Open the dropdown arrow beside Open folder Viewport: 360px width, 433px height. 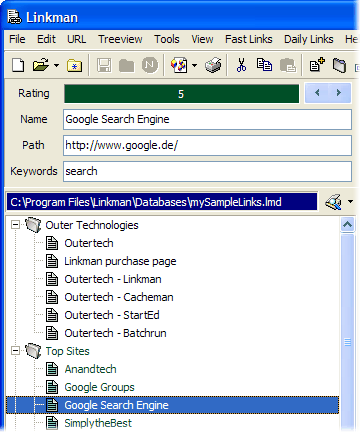56,65
